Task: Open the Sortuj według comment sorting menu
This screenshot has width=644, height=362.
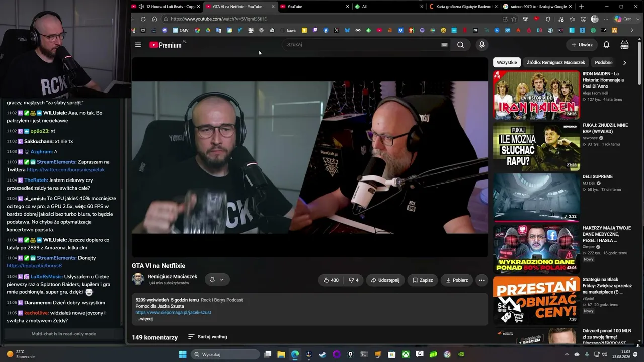Action: 207,337
